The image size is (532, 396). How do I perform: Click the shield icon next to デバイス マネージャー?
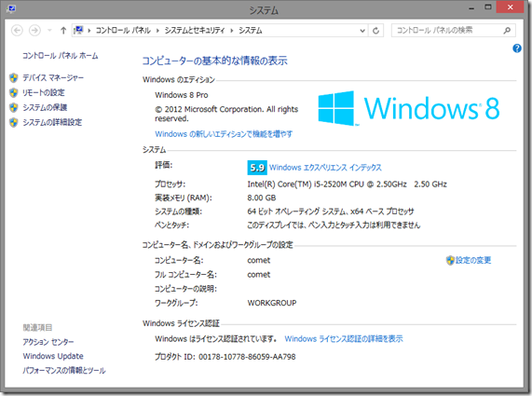(x=14, y=77)
